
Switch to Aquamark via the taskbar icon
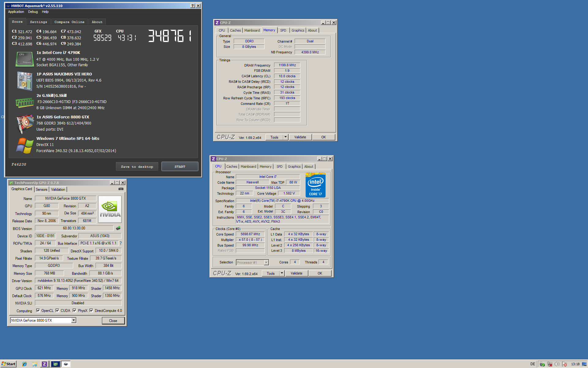point(66,364)
